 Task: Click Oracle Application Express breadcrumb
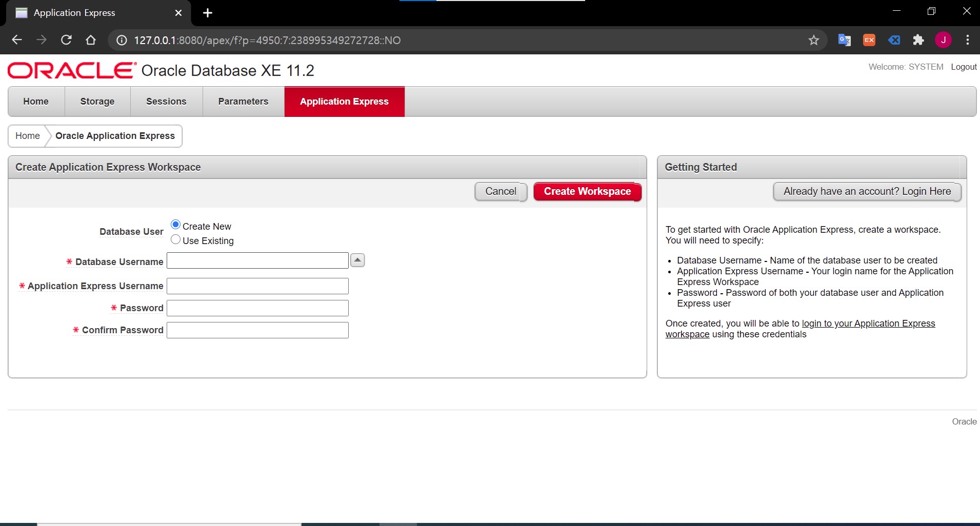click(x=115, y=136)
